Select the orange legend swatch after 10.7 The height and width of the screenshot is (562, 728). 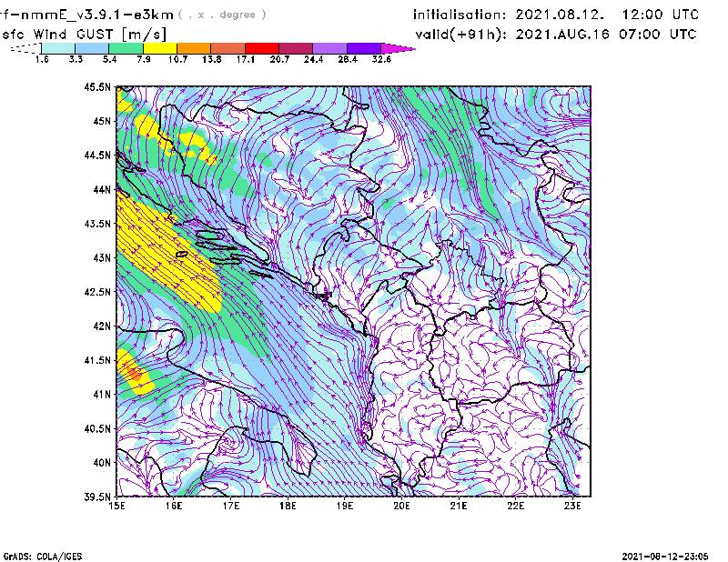[194, 48]
